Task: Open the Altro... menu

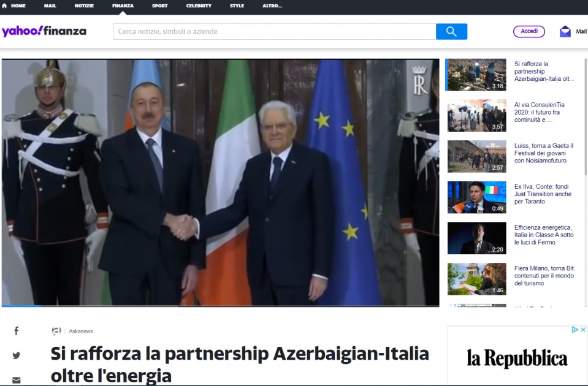Action: (272, 6)
